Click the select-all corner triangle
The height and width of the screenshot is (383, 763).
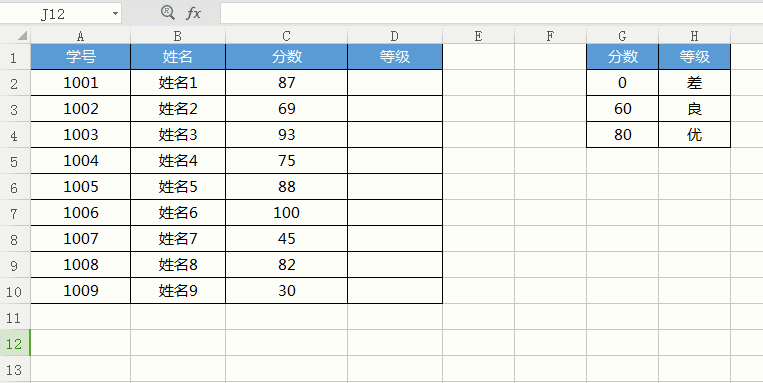click(x=22, y=36)
